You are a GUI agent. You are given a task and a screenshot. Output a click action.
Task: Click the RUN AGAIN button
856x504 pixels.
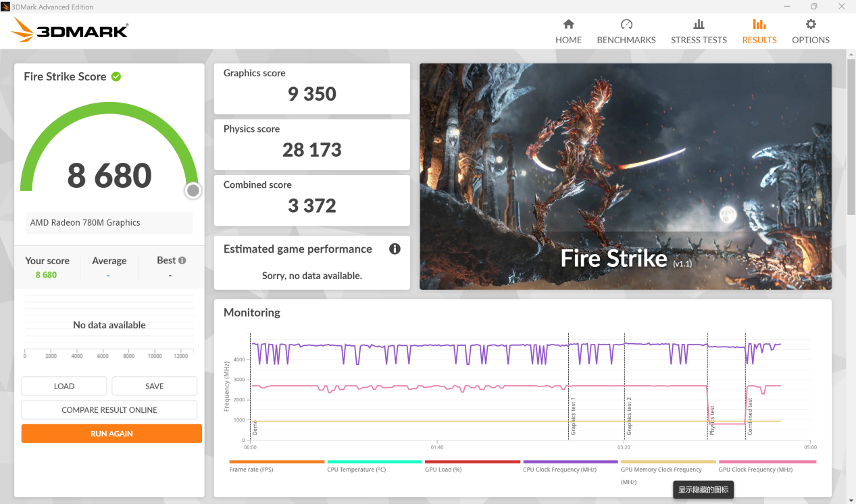point(111,434)
